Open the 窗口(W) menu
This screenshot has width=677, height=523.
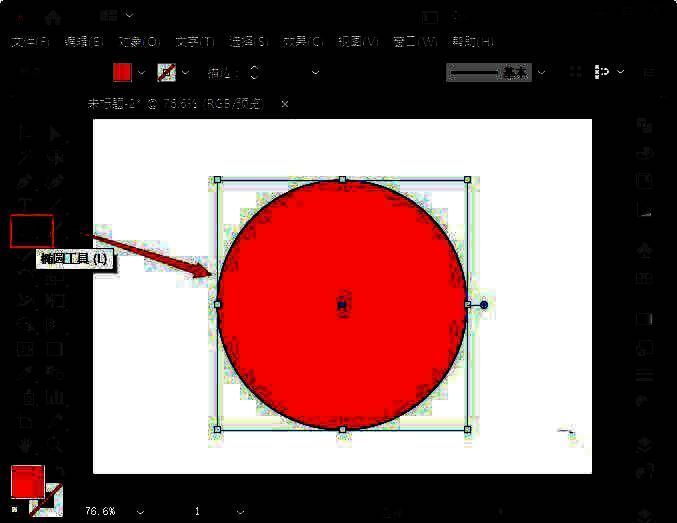[x=414, y=42]
